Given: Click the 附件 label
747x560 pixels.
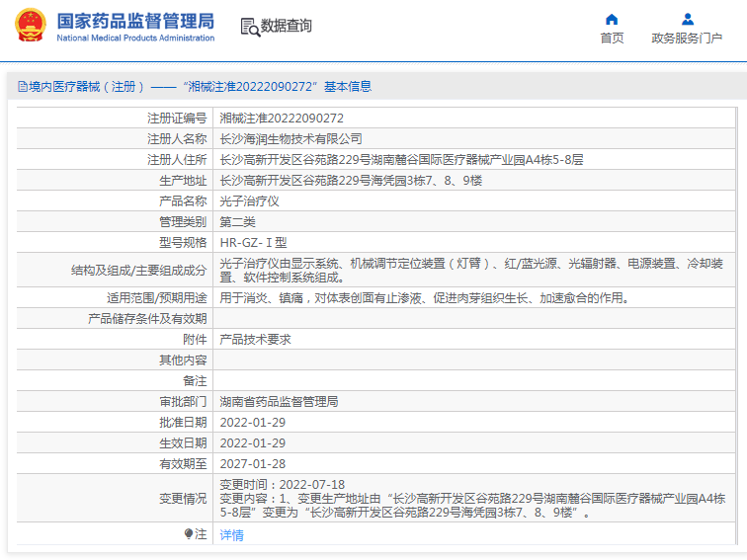Looking at the screenshot, I should pos(195,340).
